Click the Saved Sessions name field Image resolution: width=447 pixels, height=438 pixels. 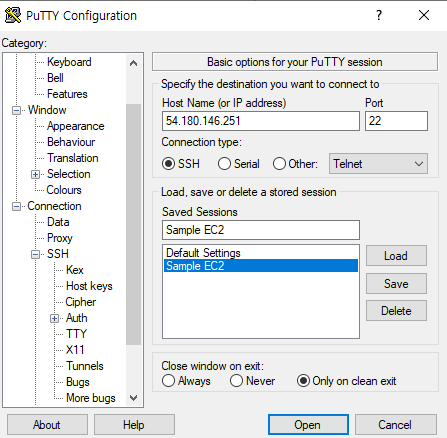(261, 230)
